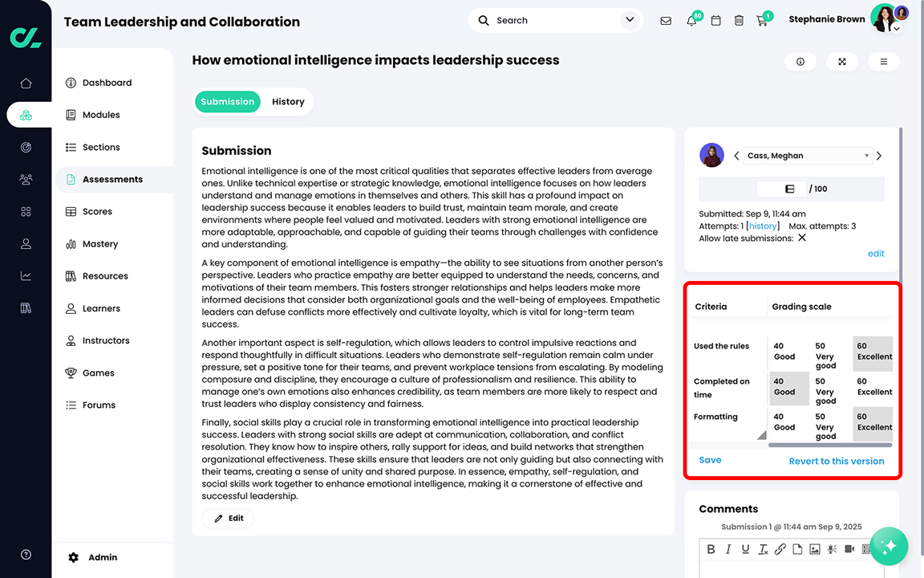Open the messages envelope icon
924x578 pixels.
click(x=666, y=21)
